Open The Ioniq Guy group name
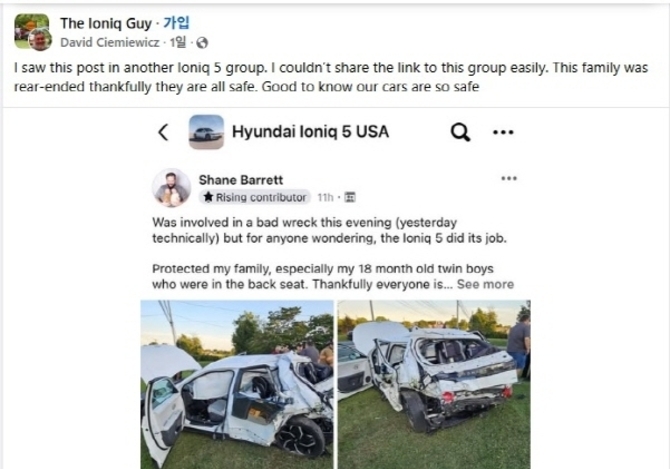670x469 pixels. pyautogui.click(x=106, y=23)
